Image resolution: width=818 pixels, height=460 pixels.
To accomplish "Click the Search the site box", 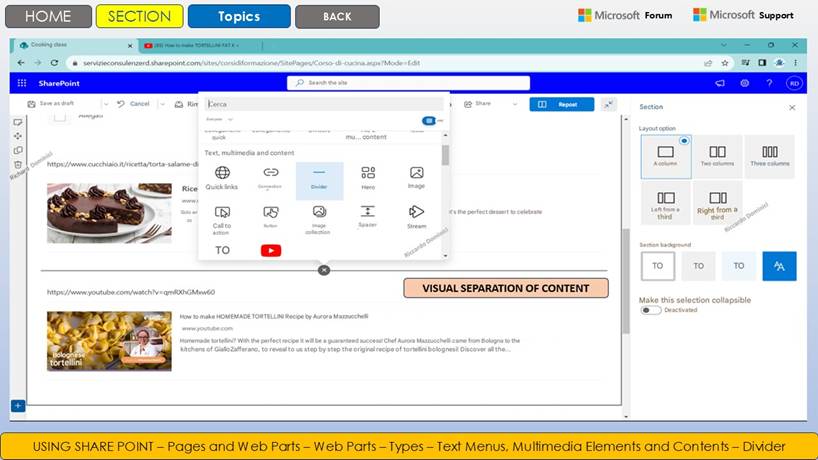I will (408, 83).
